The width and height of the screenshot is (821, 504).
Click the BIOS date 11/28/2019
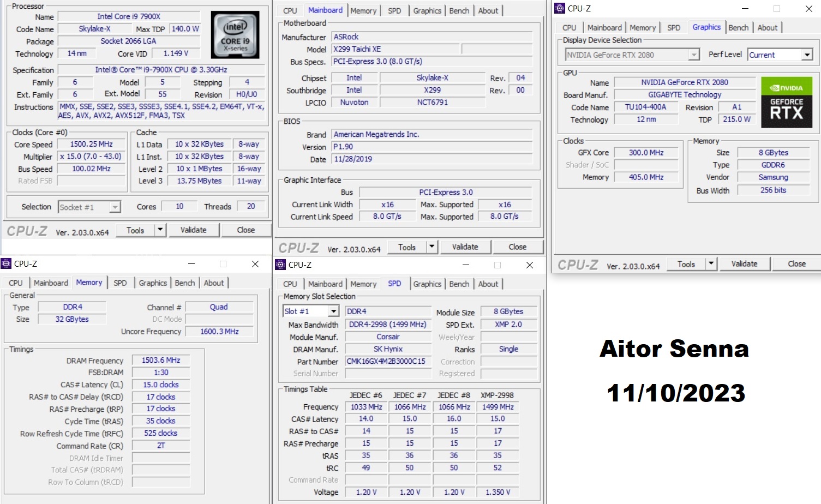point(432,159)
